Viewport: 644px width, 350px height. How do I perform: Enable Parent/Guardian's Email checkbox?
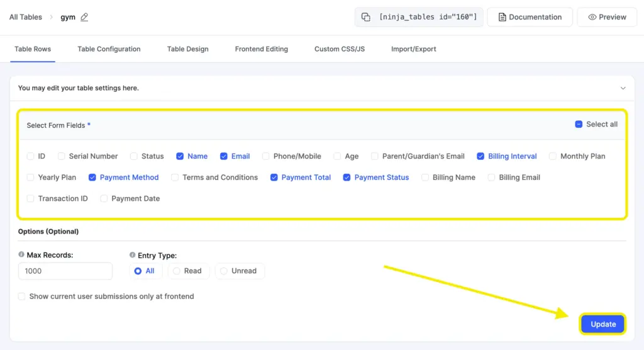375,156
